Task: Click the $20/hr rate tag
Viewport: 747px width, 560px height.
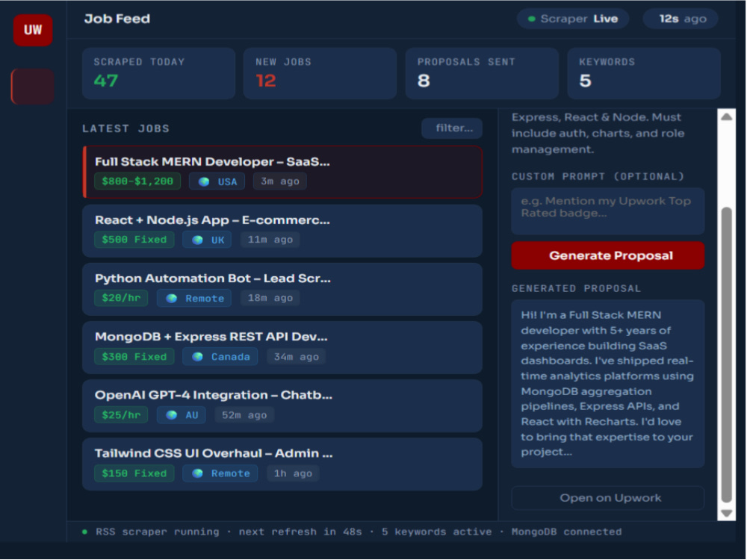Action: click(x=121, y=298)
